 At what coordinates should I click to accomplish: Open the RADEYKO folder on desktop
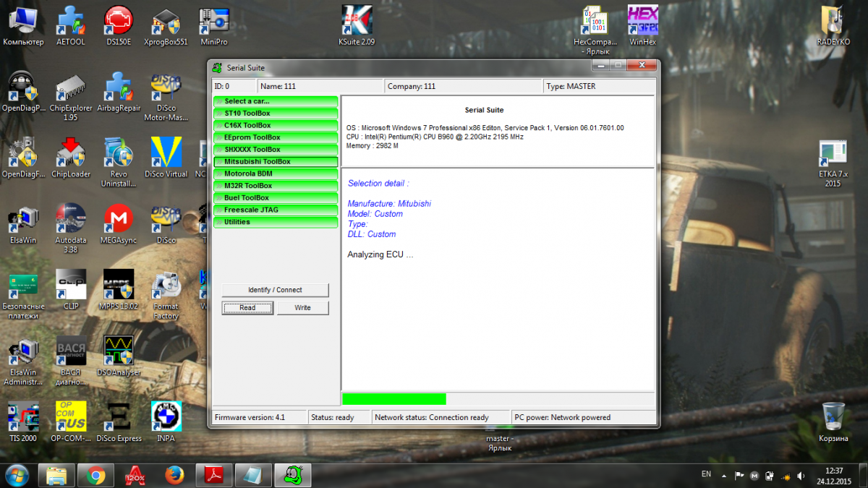point(833,26)
